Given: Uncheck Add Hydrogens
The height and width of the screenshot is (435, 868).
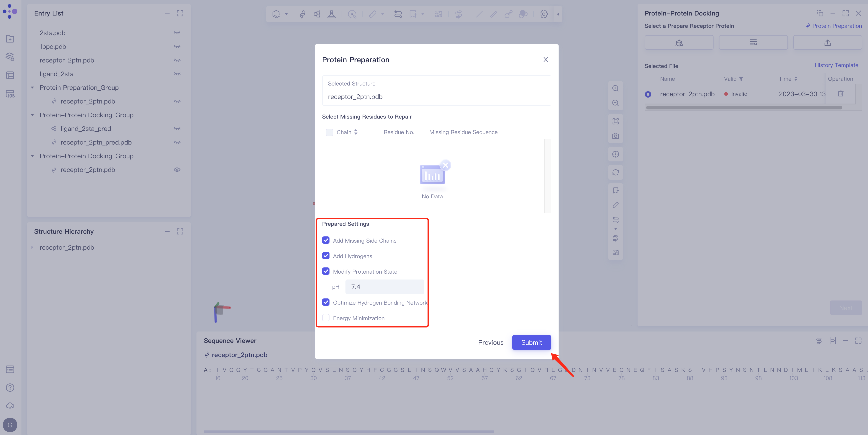Looking at the screenshot, I should point(325,256).
